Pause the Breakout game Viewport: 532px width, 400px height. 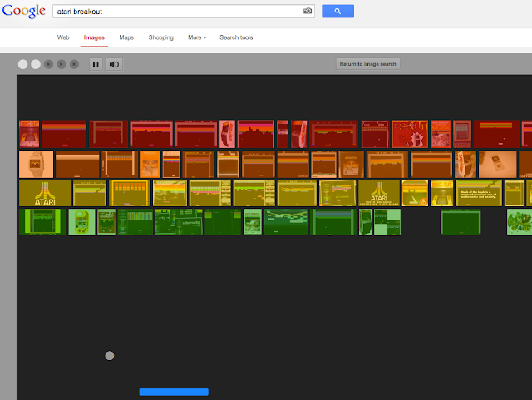96,64
